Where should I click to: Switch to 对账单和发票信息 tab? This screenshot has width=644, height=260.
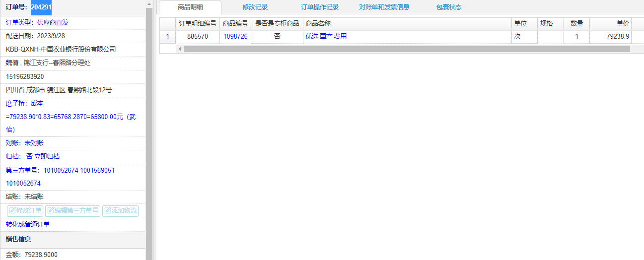tap(384, 7)
